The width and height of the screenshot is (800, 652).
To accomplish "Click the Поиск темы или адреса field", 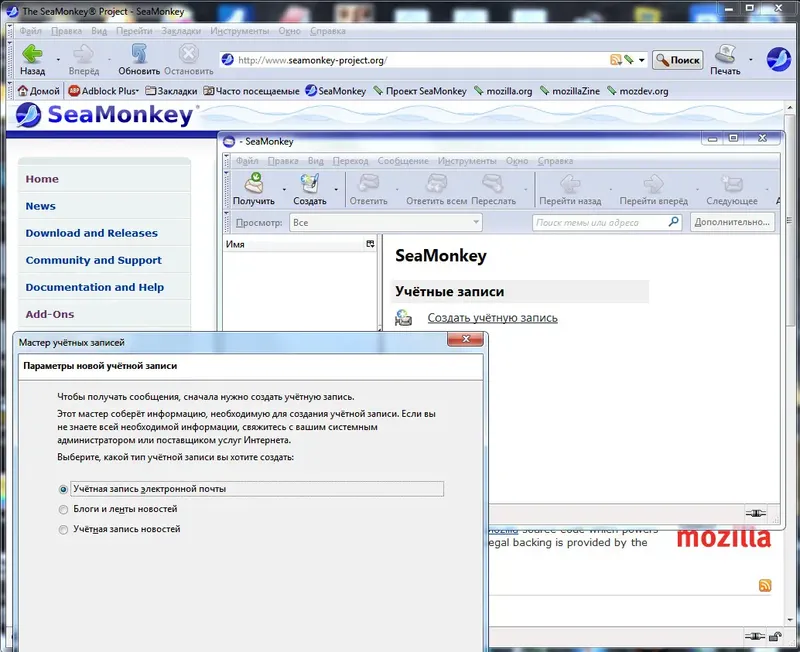I will (x=599, y=222).
